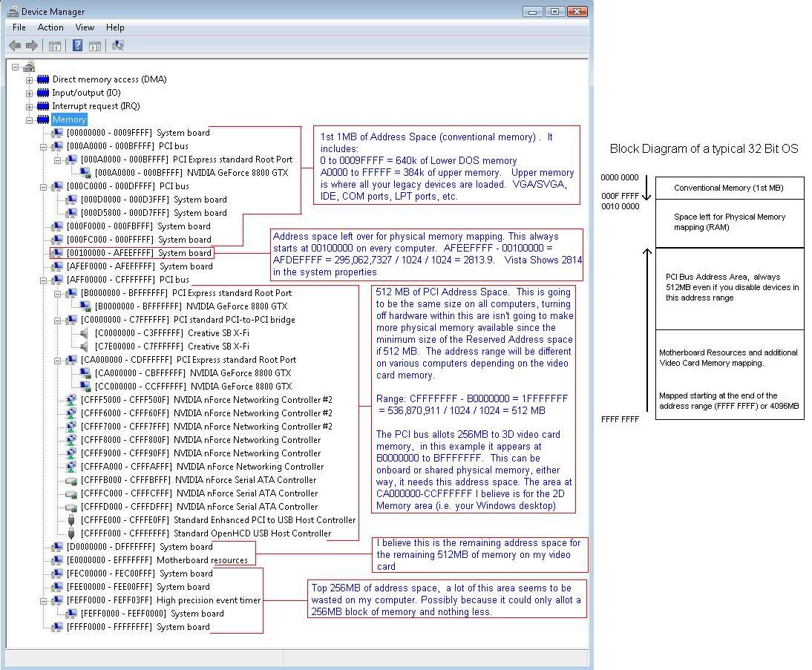Click the speaker icon of [C0000000 - C3FFFFFF] Creative SB X-Fi
Viewport: 812px width, 670px height.
coord(85,333)
